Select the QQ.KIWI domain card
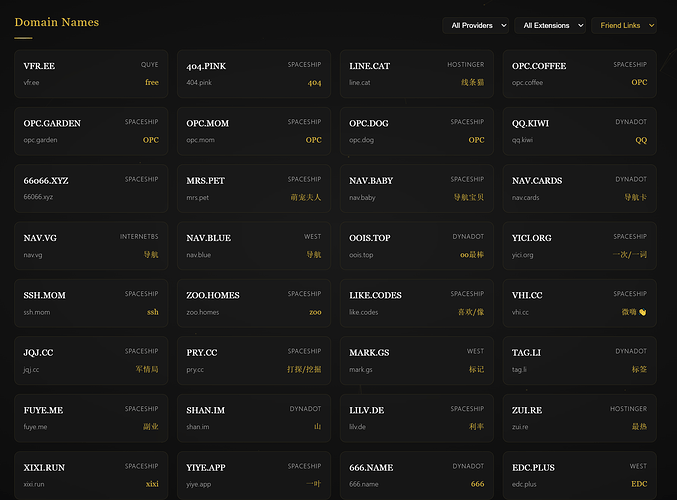The height and width of the screenshot is (500, 677). tap(579, 131)
